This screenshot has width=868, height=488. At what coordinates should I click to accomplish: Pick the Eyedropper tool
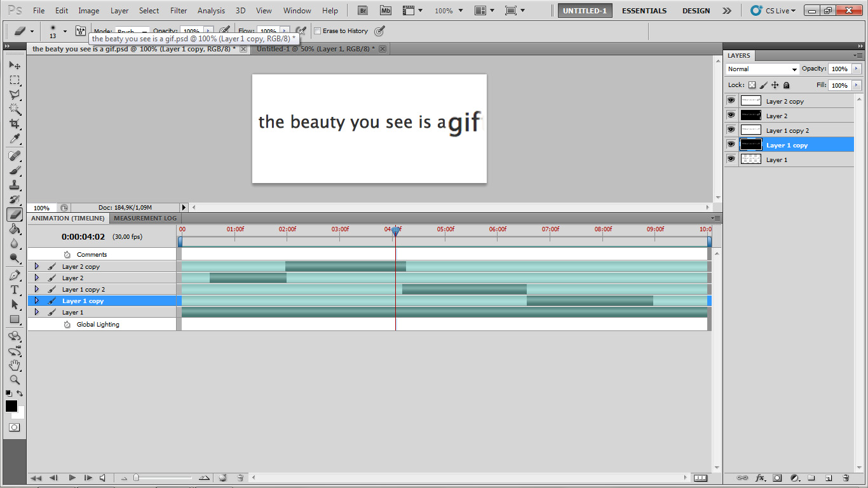(x=15, y=139)
